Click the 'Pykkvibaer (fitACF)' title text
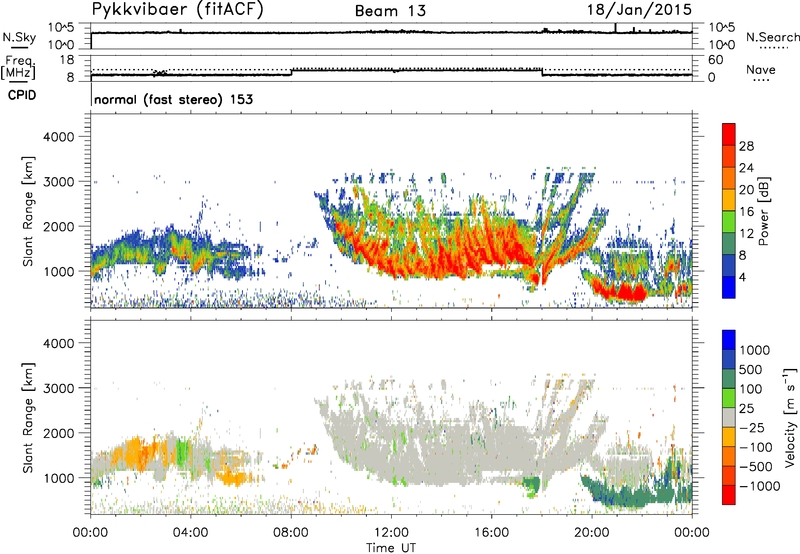 click(178, 9)
